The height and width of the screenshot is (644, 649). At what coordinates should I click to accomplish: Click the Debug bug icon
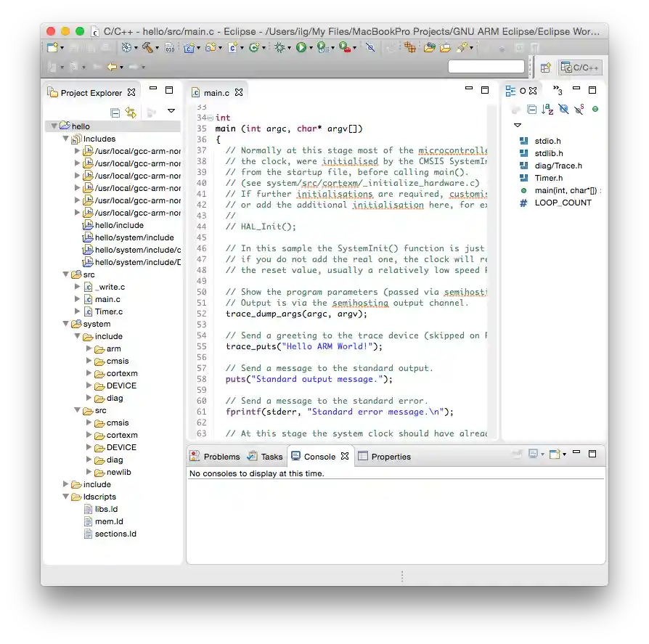click(x=279, y=48)
